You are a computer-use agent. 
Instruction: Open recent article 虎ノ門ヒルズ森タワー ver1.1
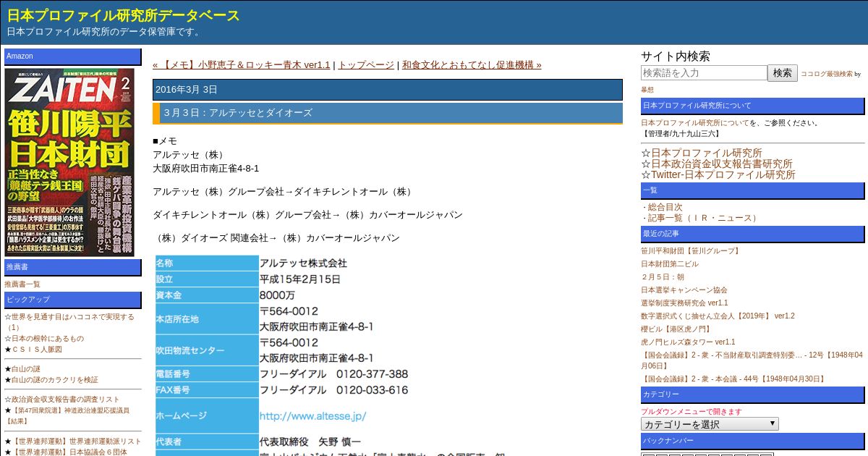pos(688,342)
